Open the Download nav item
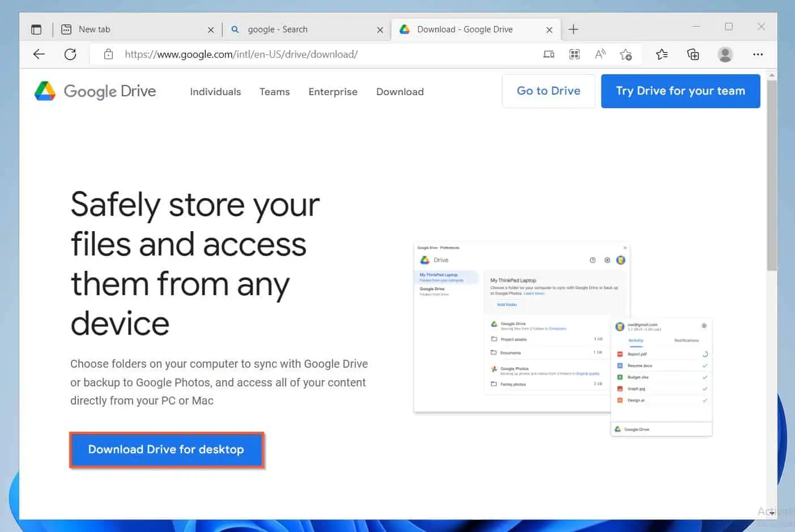The image size is (795, 532). 400,92
